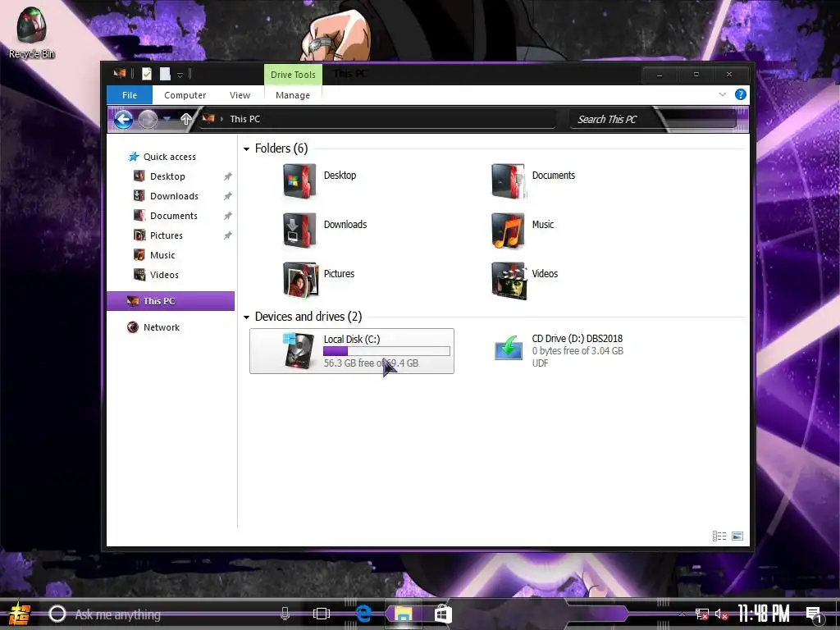Click the '0 bytes free of 3.04 GB' text
The image size is (840, 630).
click(577, 351)
